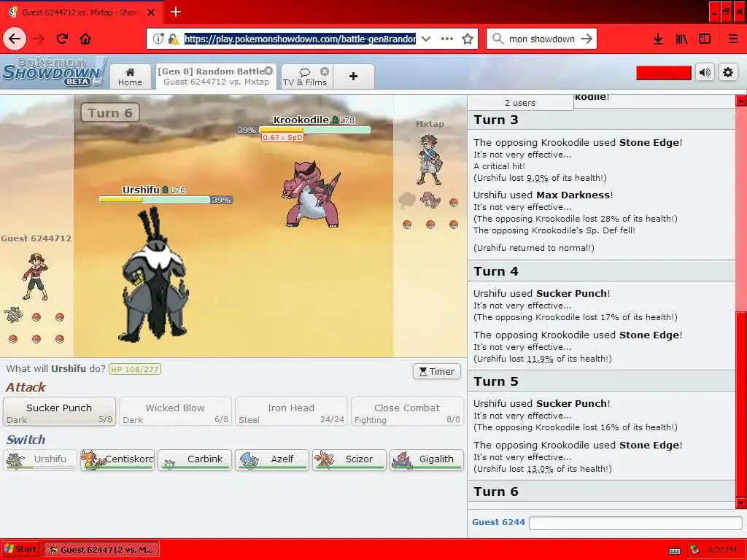The height and width of the screenshot is (560, 747).
Task: Click scrollbar up arrow in battle log
Action: [x=741, y=100]
